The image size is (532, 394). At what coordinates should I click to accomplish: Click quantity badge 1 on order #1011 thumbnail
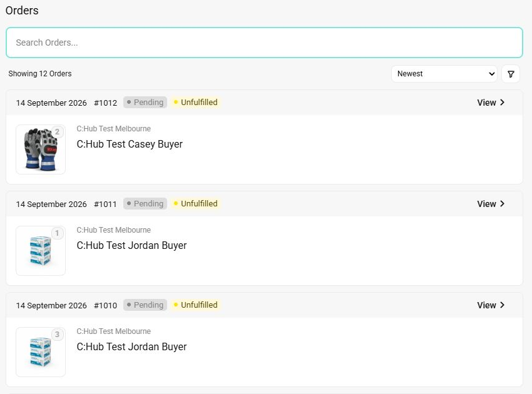(58, 233)
